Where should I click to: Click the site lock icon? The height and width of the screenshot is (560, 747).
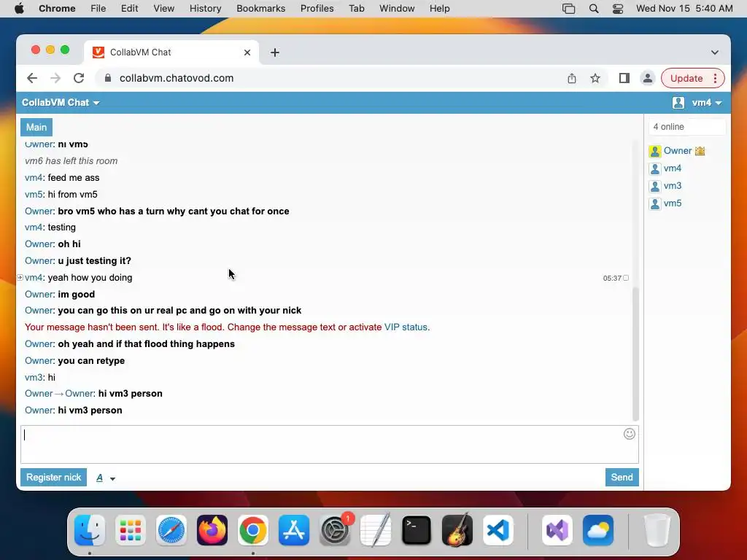click(108, 78)
